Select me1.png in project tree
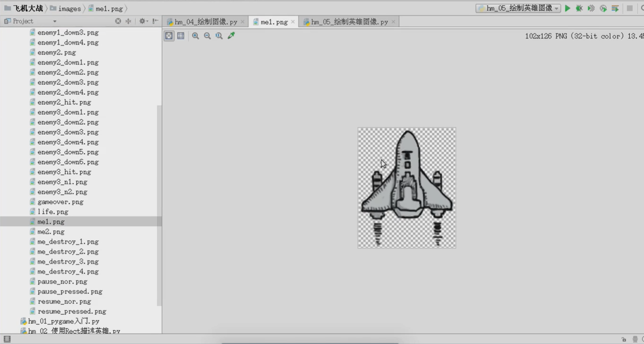Viewport: 644px width, 344px height. click(51, 221)
